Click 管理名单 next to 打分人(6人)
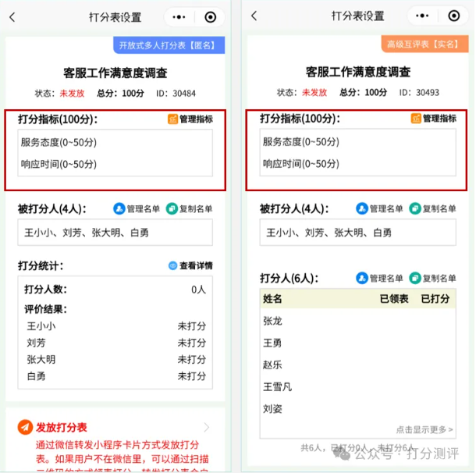 point(379,278)
